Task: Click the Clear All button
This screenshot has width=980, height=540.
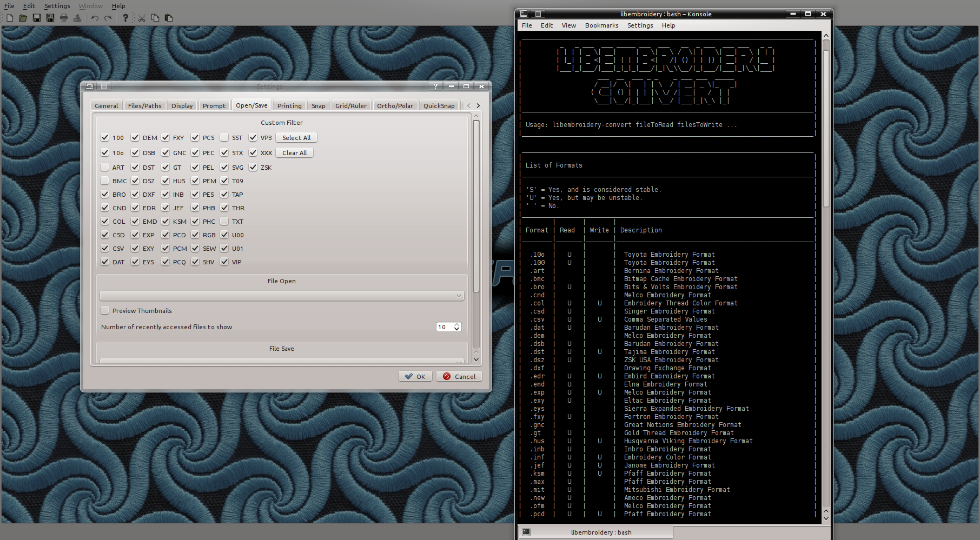Action: pos(294,153)
